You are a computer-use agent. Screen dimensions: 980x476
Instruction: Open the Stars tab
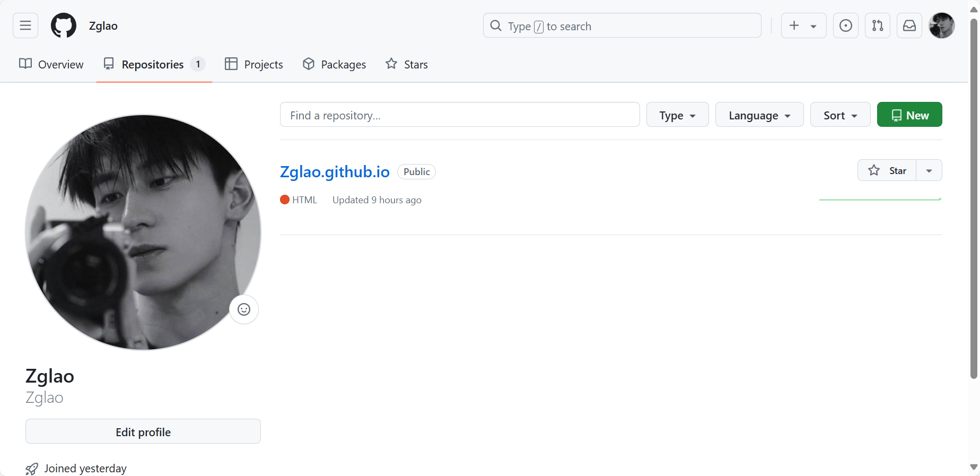[x=407, y=64]
